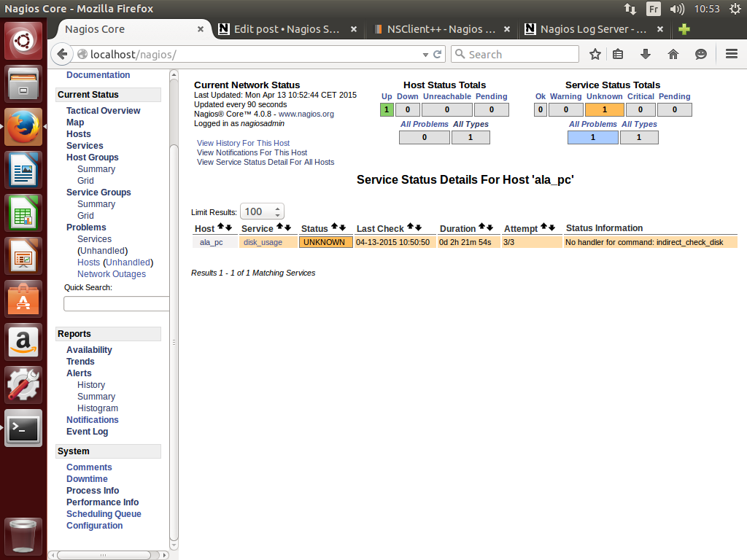Open the Limit Results dropdown
Image resolution: width=747 pixels, height=560 pixels.
(262, 211)
